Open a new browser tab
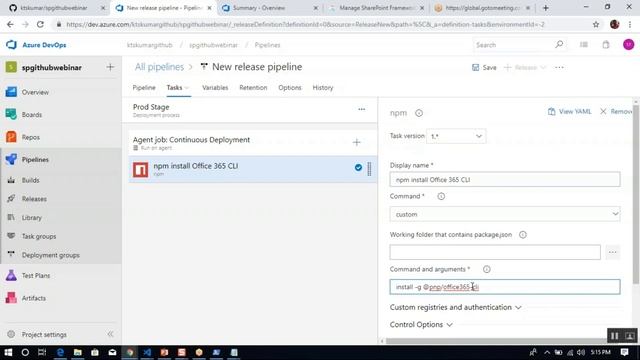The width and height of the screenshot is (640, 360). point(546,8)
